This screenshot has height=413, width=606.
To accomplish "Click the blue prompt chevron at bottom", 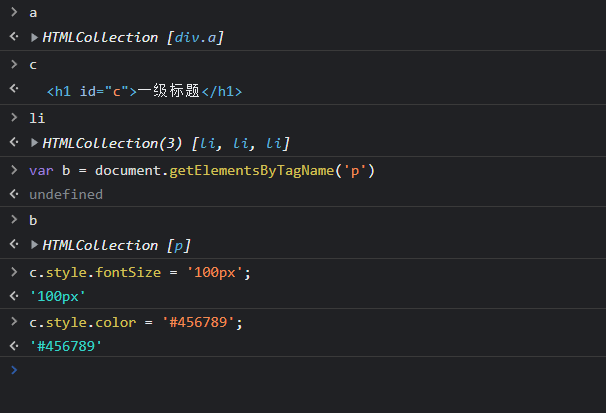I will click(x=13, y=369).
